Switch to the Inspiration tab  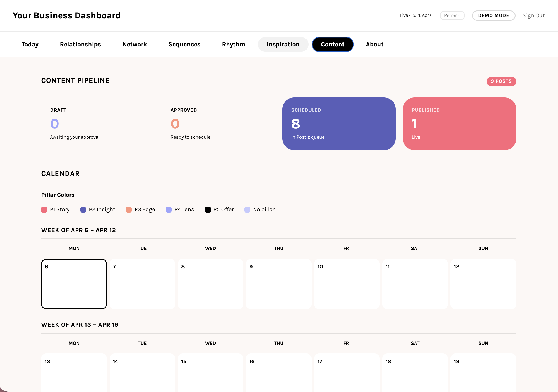(283, 44)
